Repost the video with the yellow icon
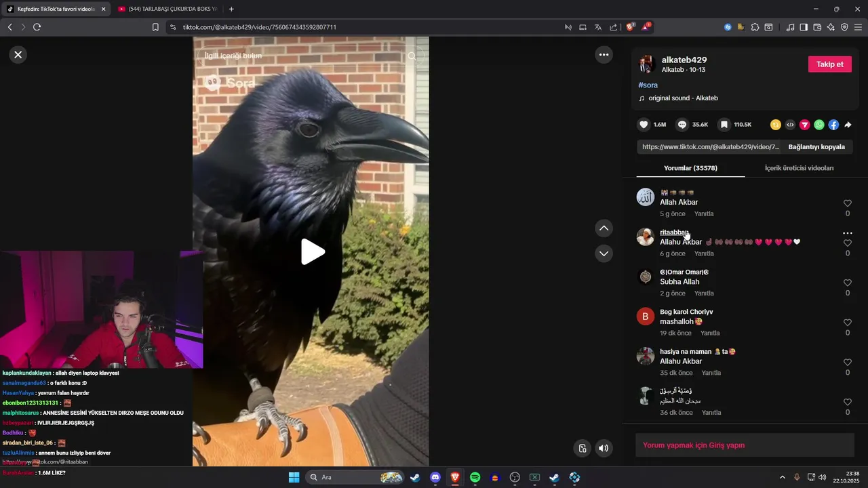This screenshot has height=488, width=868. 776,125
